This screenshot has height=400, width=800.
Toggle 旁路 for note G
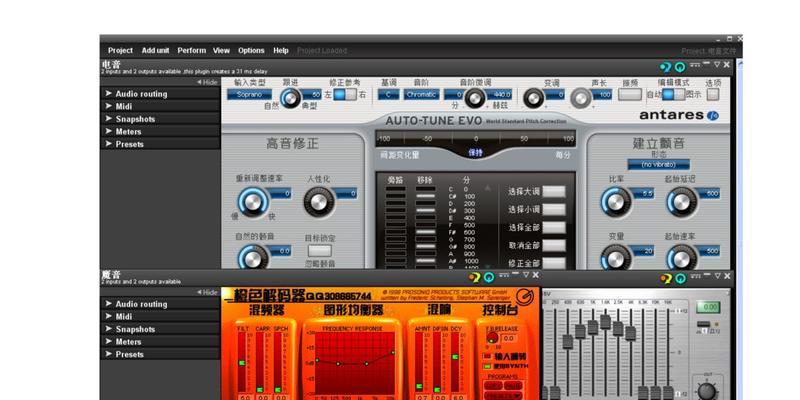coord(395,239)
